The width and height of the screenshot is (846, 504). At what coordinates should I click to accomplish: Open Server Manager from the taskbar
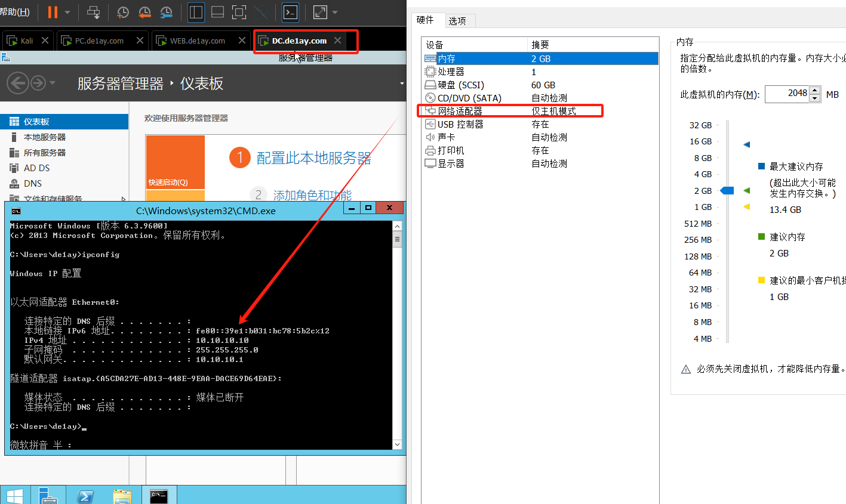[48, 495]
